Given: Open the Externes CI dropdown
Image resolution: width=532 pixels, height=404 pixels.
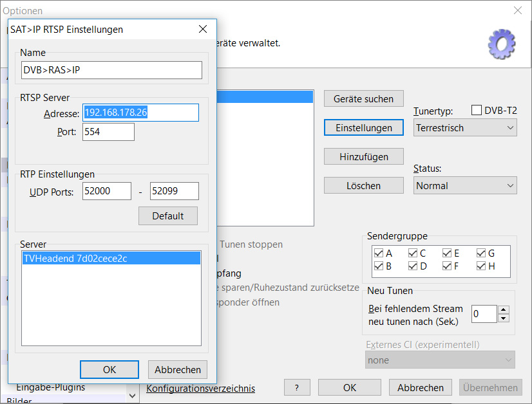Looking at the screenshot, I should pyautogui.click(x=440, y=360).
